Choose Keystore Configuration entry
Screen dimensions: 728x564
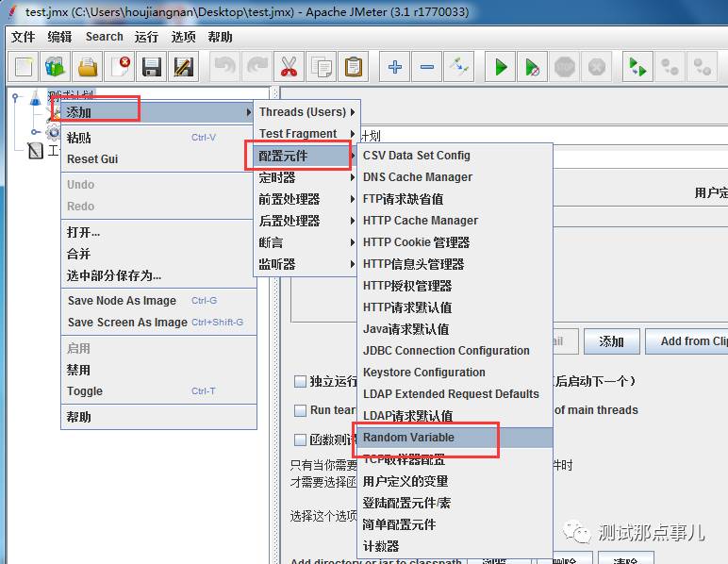(455, 373)
